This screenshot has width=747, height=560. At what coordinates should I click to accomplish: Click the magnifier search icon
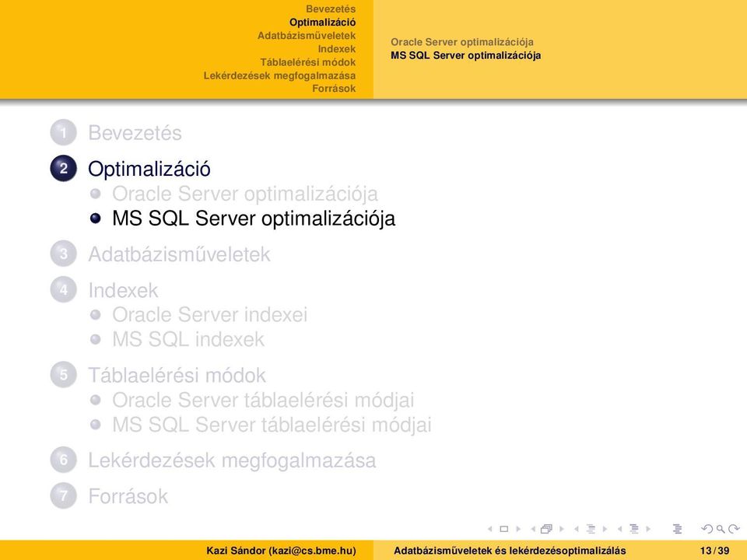[x=721, y=529]
